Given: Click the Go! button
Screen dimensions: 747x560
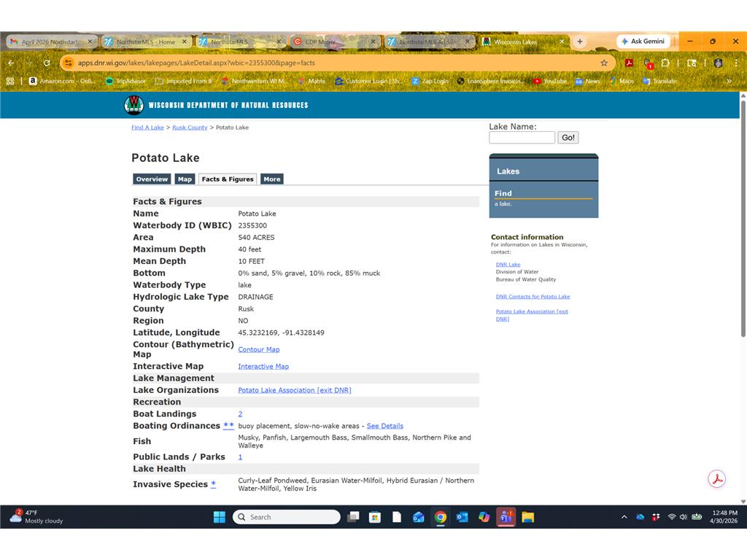Looking at the screenshot, I should tap(568, 138).
